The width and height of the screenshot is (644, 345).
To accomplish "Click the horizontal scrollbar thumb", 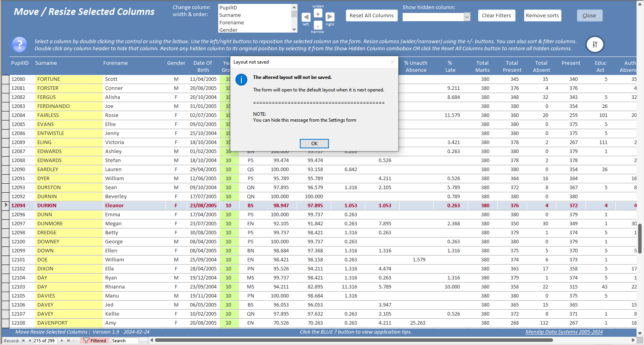I will click(x=354, y=340).
